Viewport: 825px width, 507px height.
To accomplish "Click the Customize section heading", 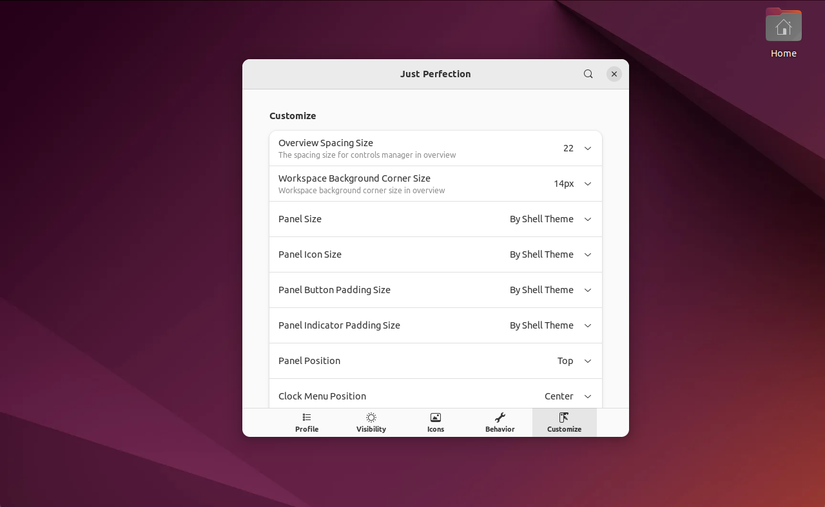I will click(x=293, y=116).
